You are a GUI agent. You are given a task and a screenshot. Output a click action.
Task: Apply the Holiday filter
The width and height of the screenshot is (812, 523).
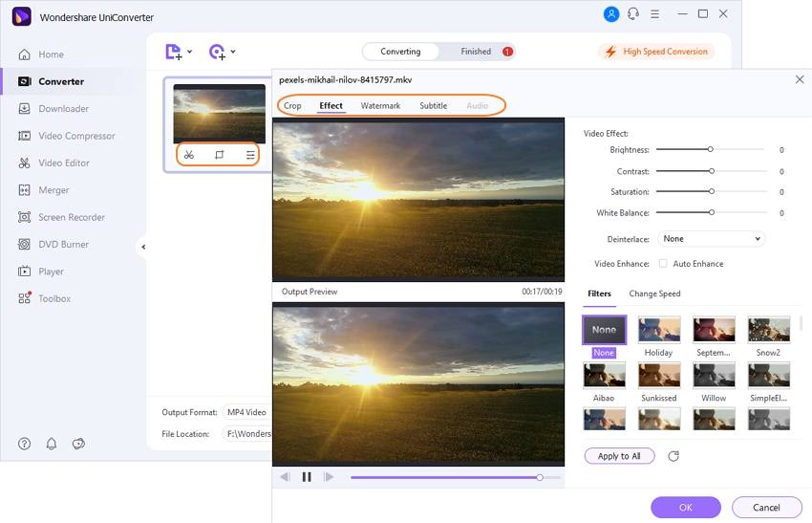tap(659, 330)
